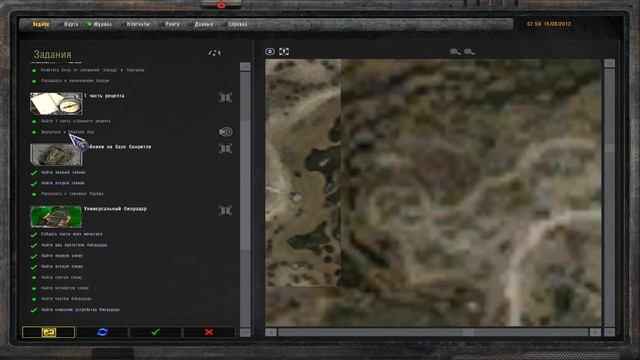Open the Журнал tab
The height and width of the screenshot is (360, 640).
click(x=102, y=24)
